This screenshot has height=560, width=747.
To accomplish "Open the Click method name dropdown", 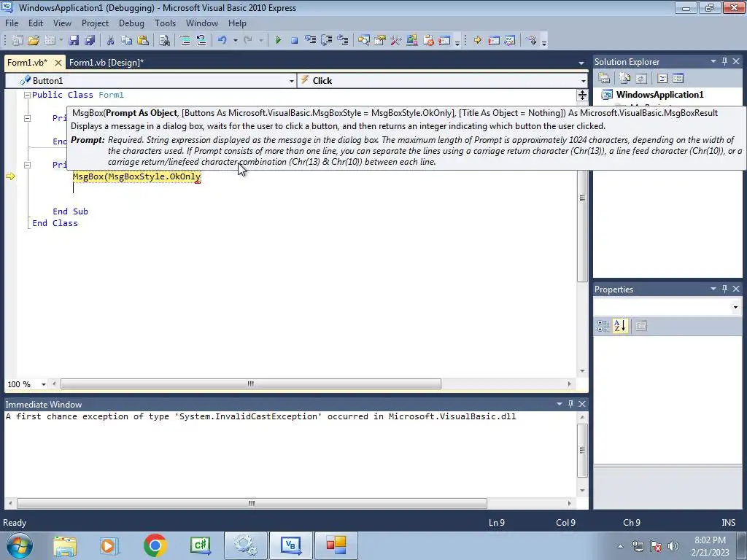I will click(x=583, y=81).
